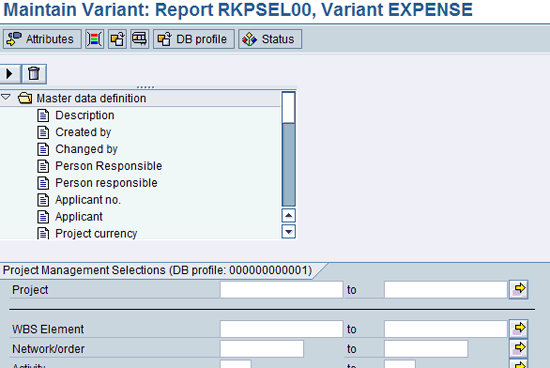Click the multicolored selection options icon
The width and height of the screenshot is (550, 368).
94,39
